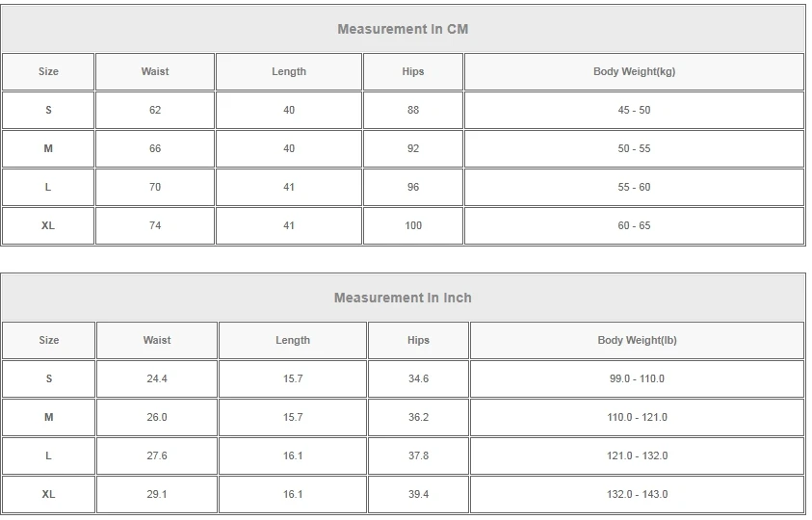The height and width of the screenshot is (520, 812).
Task: Click waist value 66
Action: (155, 148)
